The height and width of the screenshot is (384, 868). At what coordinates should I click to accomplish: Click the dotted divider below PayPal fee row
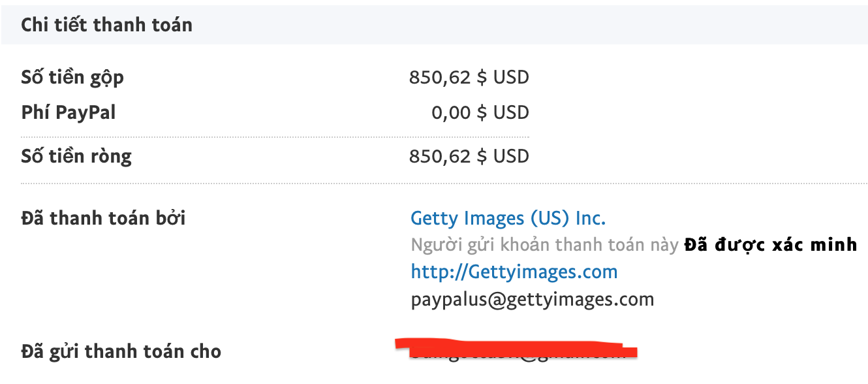(x=274, y=137)
